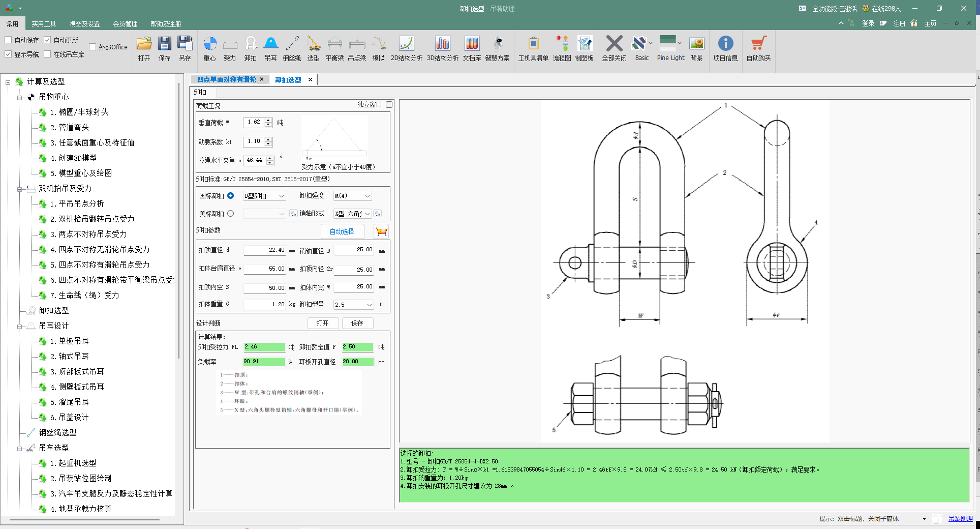Select the 美标卸扣 radio button

(x=231, y=214)
